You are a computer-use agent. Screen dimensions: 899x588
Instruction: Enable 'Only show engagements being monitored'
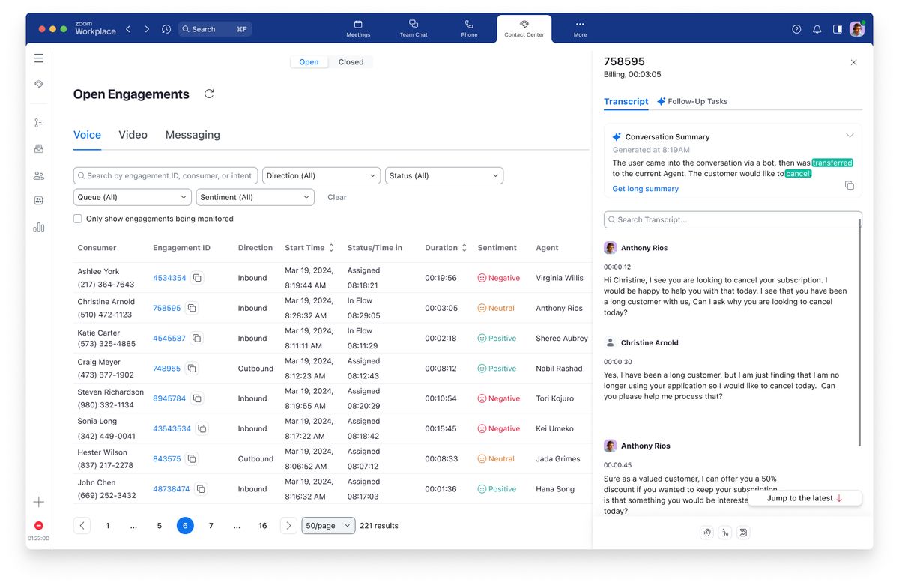pos(77,218)
